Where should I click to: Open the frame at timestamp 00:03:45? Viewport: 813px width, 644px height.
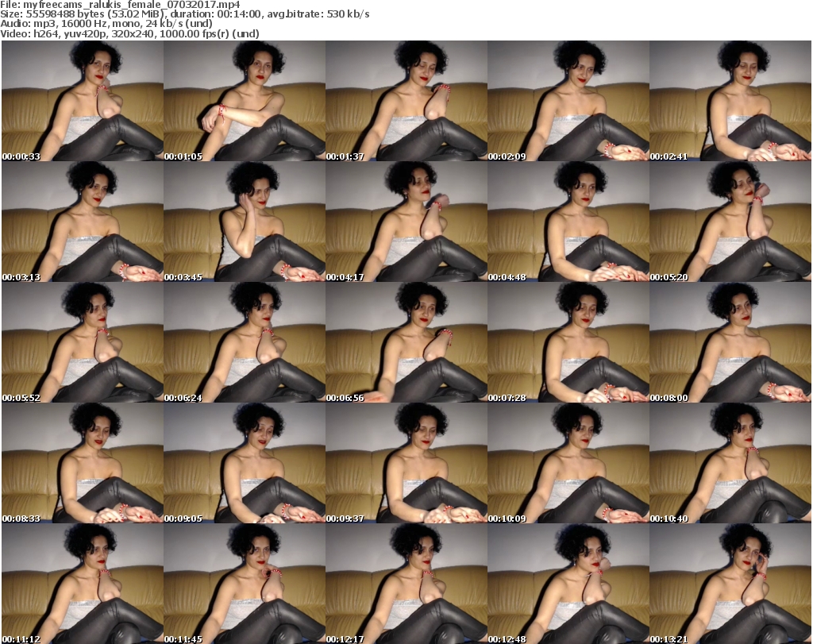click(x=245, y=222)
